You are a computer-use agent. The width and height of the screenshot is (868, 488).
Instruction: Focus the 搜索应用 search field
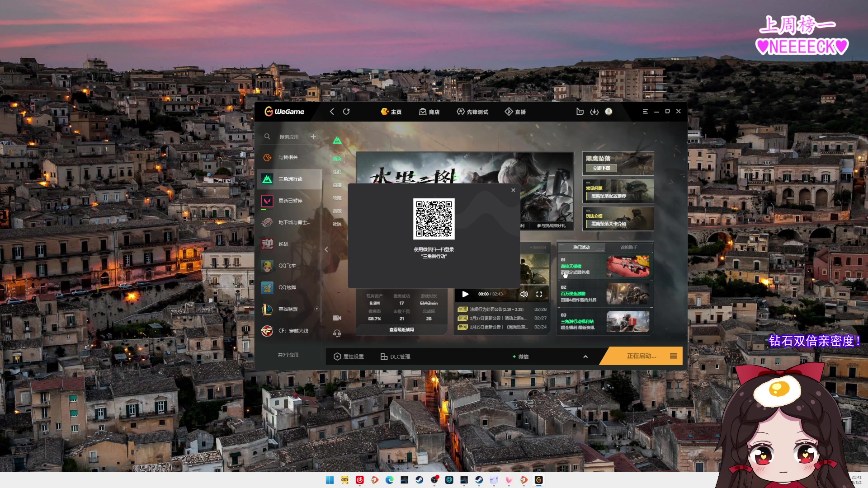[x=289, y=136]
